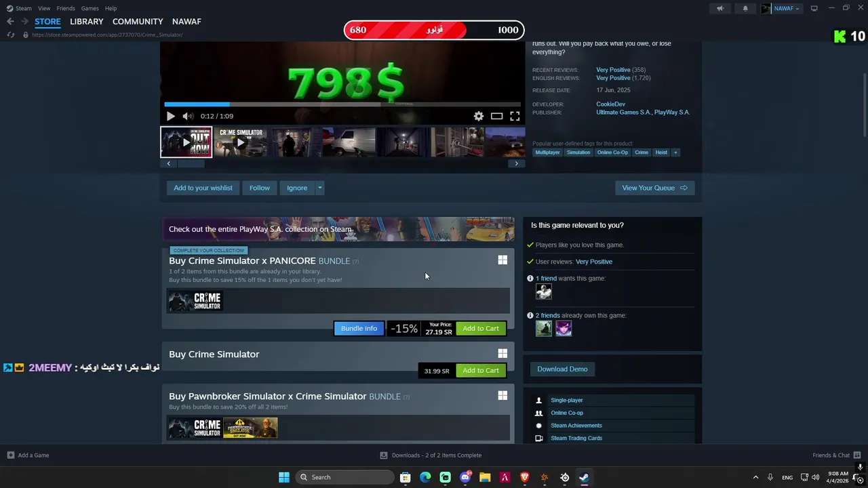Open the View menu
This screenshot has width=868, height=488.
pos(44,8)
